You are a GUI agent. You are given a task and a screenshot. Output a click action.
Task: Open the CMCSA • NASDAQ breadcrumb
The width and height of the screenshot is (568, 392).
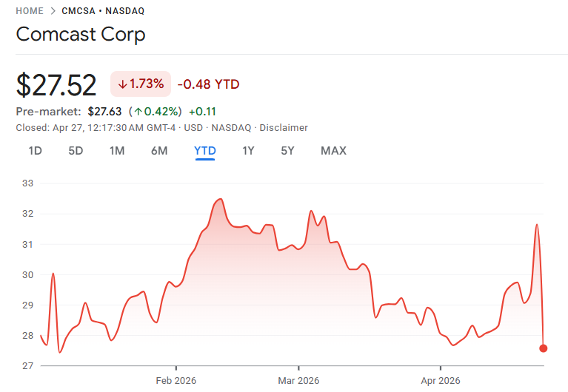[x=103, y=11]
